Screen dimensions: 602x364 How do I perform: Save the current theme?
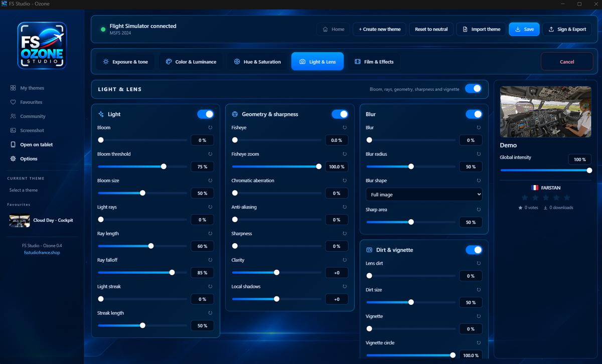(524, 29)
